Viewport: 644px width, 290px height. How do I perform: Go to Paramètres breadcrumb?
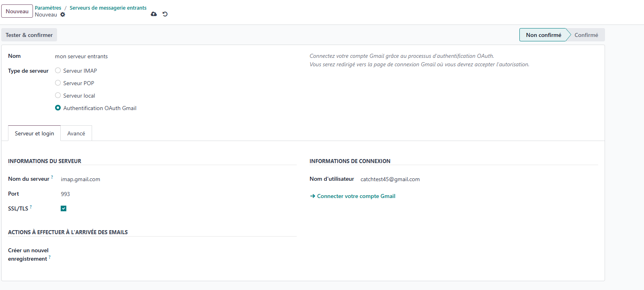(48, 8)
